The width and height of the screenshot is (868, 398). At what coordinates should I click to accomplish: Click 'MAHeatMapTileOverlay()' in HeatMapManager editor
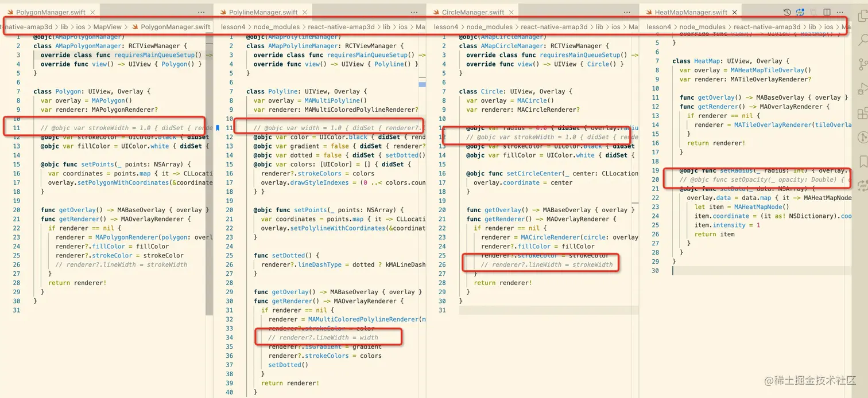click(770, 70)
